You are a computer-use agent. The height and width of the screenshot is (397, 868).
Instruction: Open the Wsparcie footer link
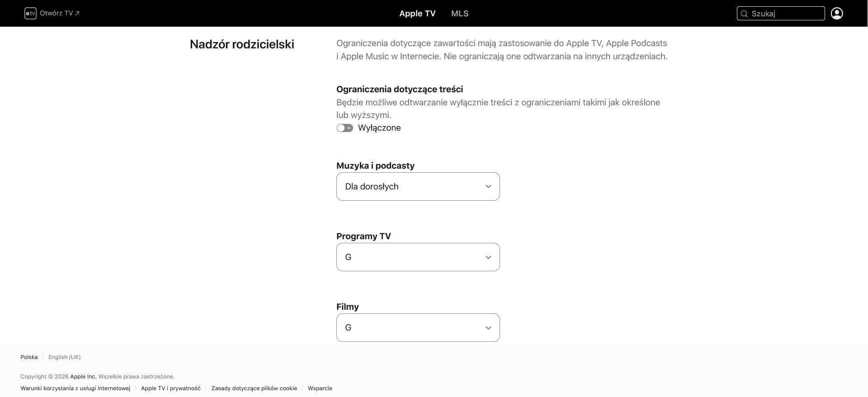(320, 388)
